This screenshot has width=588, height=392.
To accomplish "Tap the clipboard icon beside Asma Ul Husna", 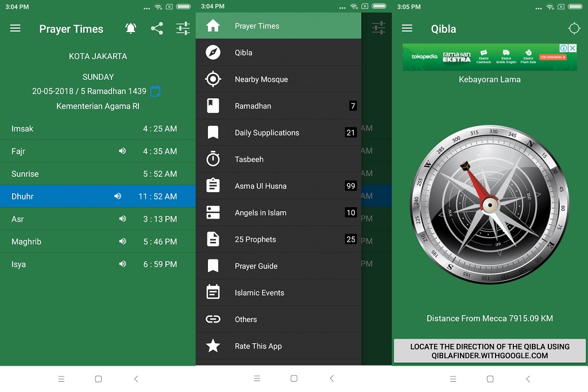I will (213, 185).
